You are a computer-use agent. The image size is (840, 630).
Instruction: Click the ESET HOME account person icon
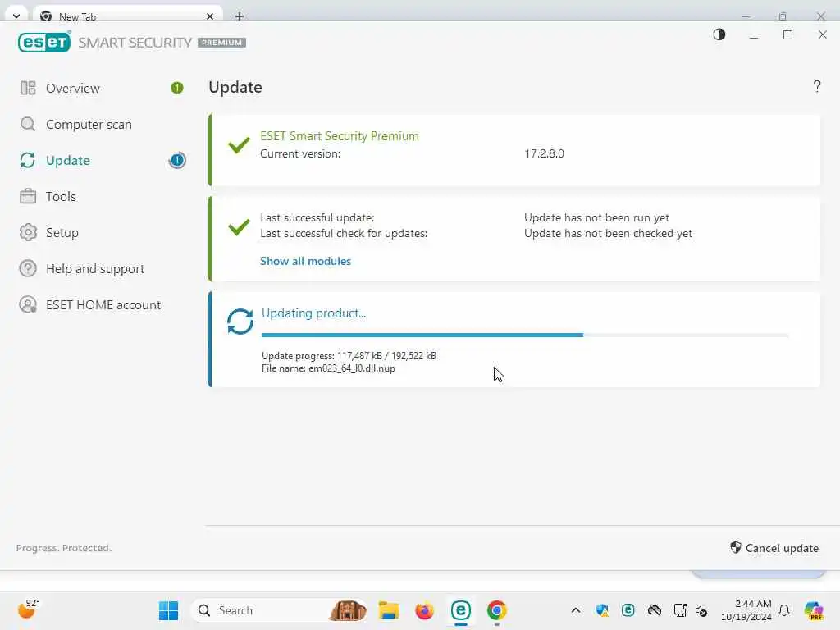pyautogui.click(x=28, y=305)
